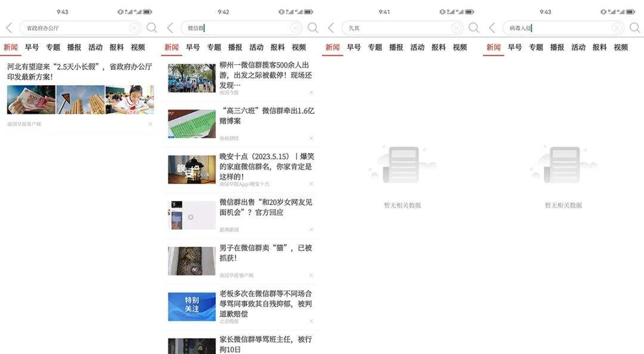Click the 病毒入侵 search field
The width and height of the screenshot is (644, 354).
[563, 28]
